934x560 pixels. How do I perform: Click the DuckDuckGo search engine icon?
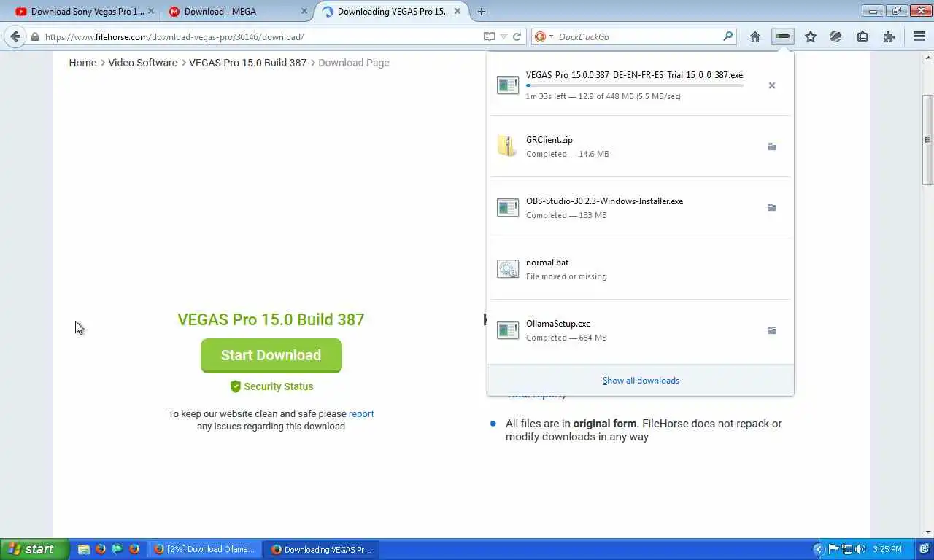pos(540,36)
